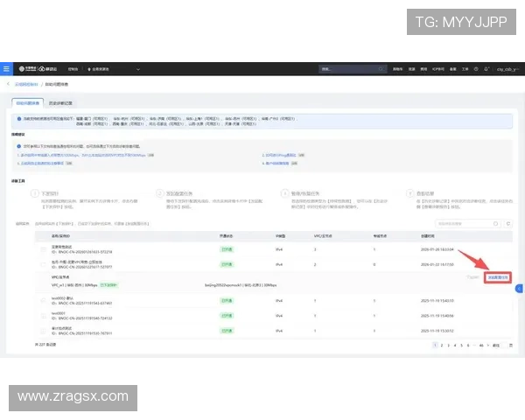Go to the parent breadcrumb link
Image resolution: width=525 pixels, height=420 pixels.
(x=26, y=84)
